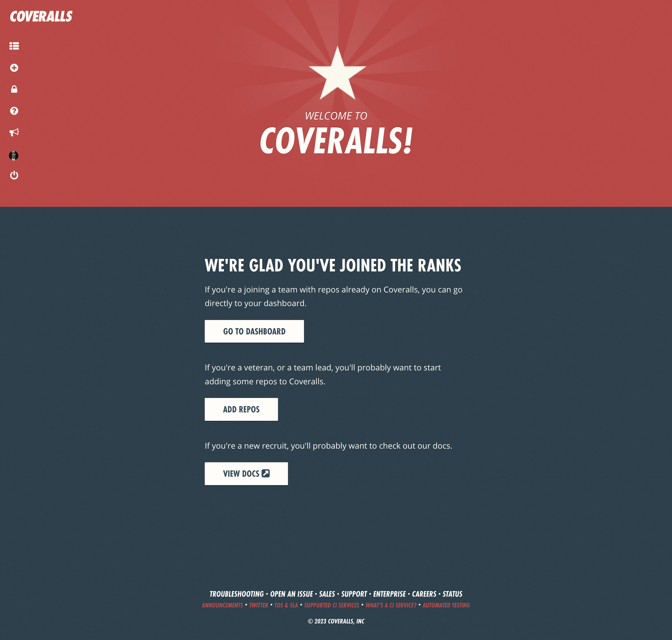The height and width of the screenshot is (640, 672).
Task: Click the SUPPORTED CI SERVICES link
Action: (331, 605)
